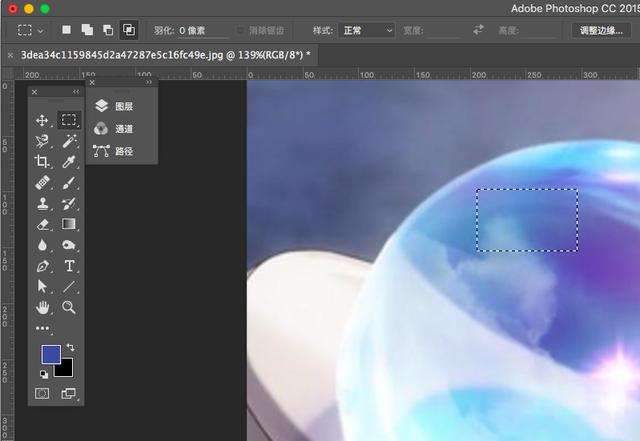Swap foreground and background colors

(x=70, y=347)
